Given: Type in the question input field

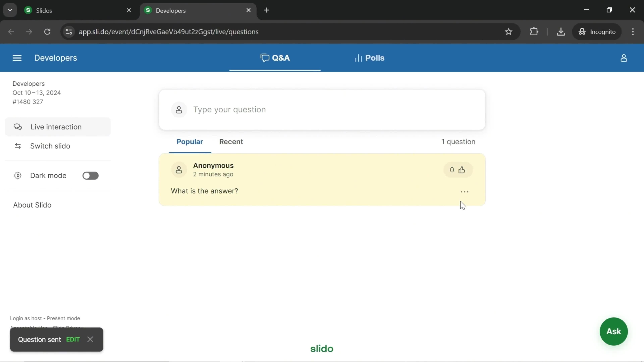Looking at the screenshot, I should 322,109.
